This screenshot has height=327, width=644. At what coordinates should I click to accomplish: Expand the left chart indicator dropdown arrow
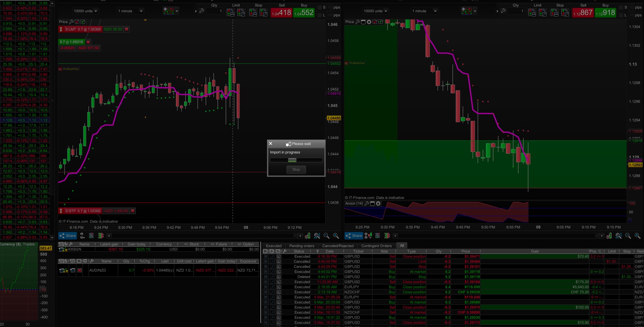click(177, 11)
